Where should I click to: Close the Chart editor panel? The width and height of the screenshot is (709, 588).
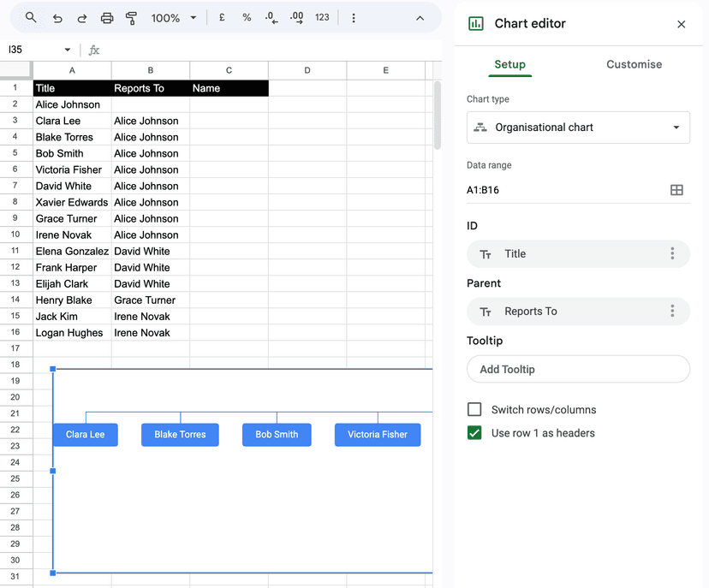click(682, 24)
